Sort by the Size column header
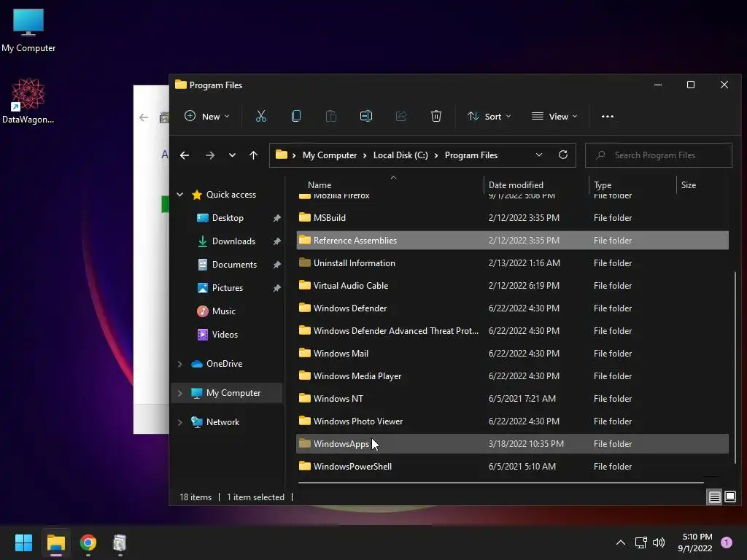This screenshot has height=560, width=747. pos(689,184)
